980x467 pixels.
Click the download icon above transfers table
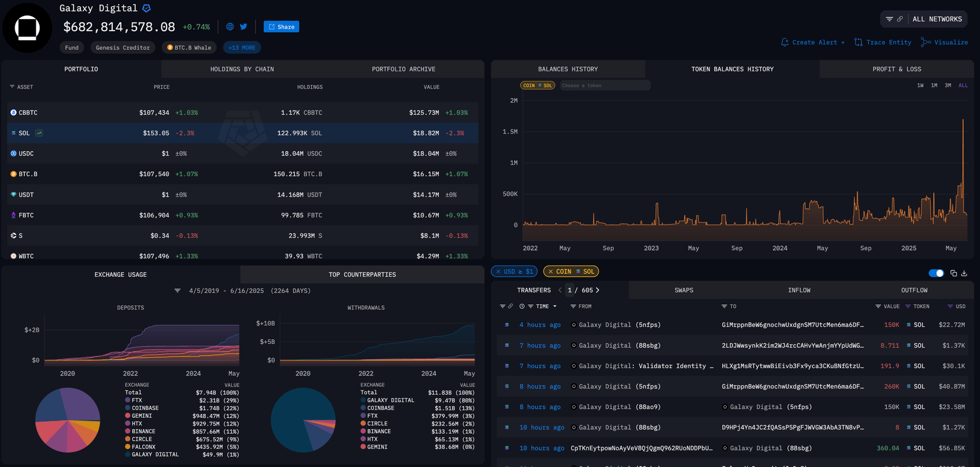(963, 273)
